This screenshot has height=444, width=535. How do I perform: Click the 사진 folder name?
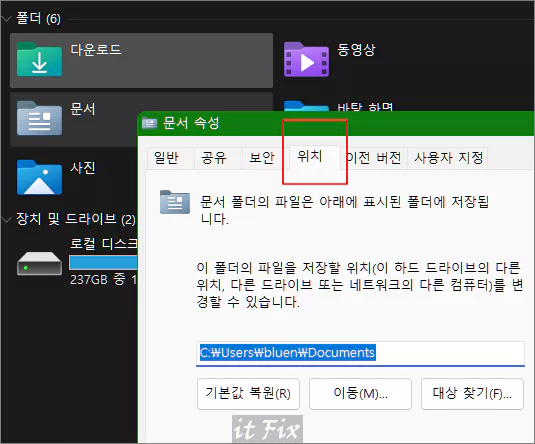(83, 168)
